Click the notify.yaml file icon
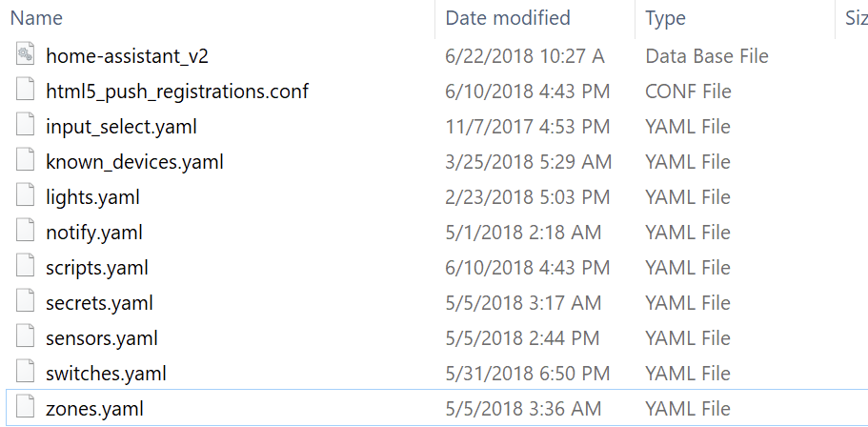 [26, 232]
